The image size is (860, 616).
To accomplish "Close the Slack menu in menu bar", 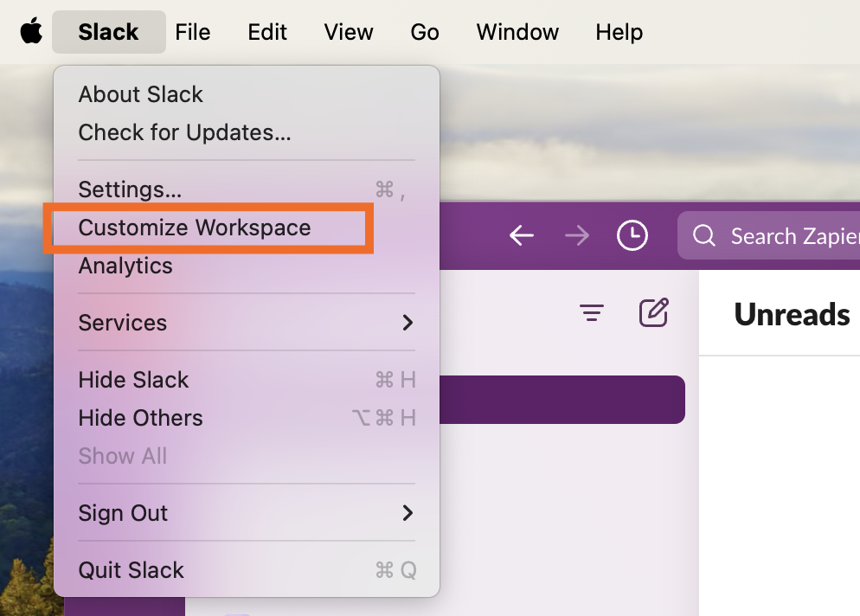I will pos(109,32).
